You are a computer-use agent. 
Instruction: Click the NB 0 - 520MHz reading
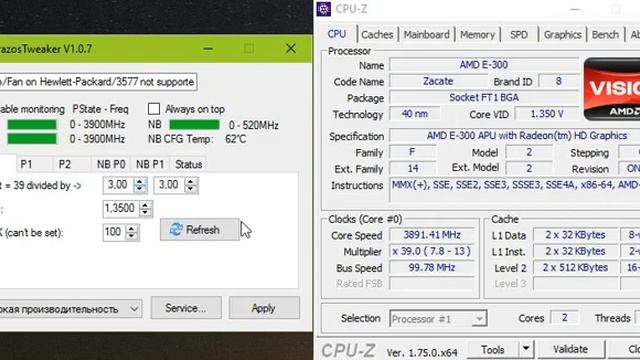click(253, 125)
